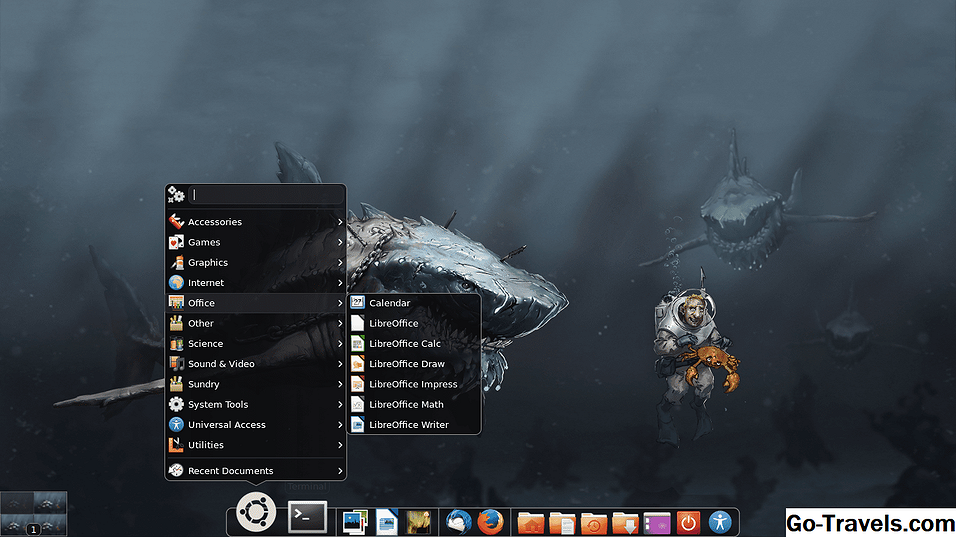Viewport: 956px width, 537px height.
Task: Click the LibreOffice Draw icon
Action: pyautogui.click(x=357, y=363)
